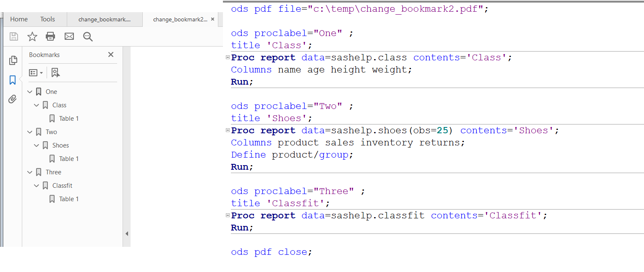This screenshot has height=272, width=644.
Task: Print the document using the printer icon
Action: coord(50,36)
